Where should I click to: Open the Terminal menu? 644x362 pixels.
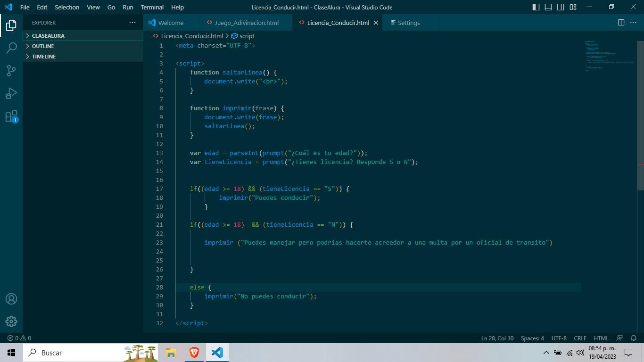point(152,7)
